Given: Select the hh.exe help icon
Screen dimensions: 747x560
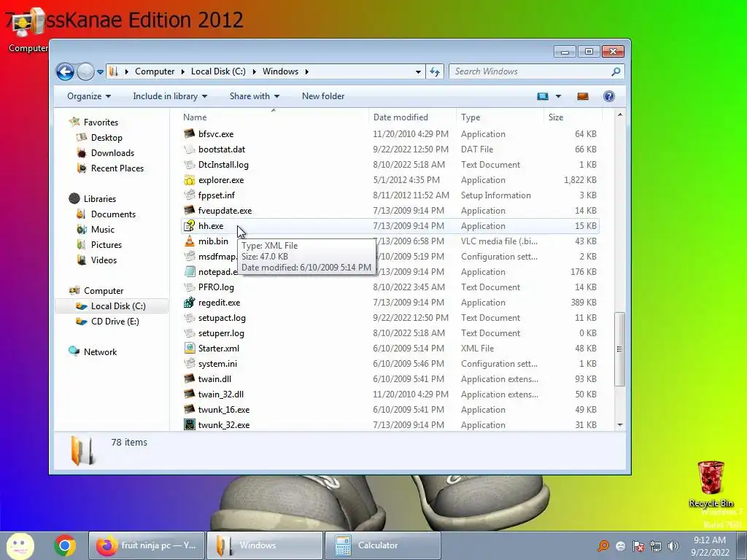Looking at the screenshot, I should [190, 226].
